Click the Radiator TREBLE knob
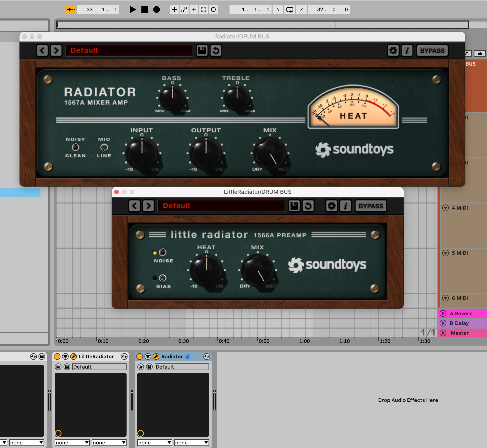The image size is (487, 448). click(x=237, y=98)
